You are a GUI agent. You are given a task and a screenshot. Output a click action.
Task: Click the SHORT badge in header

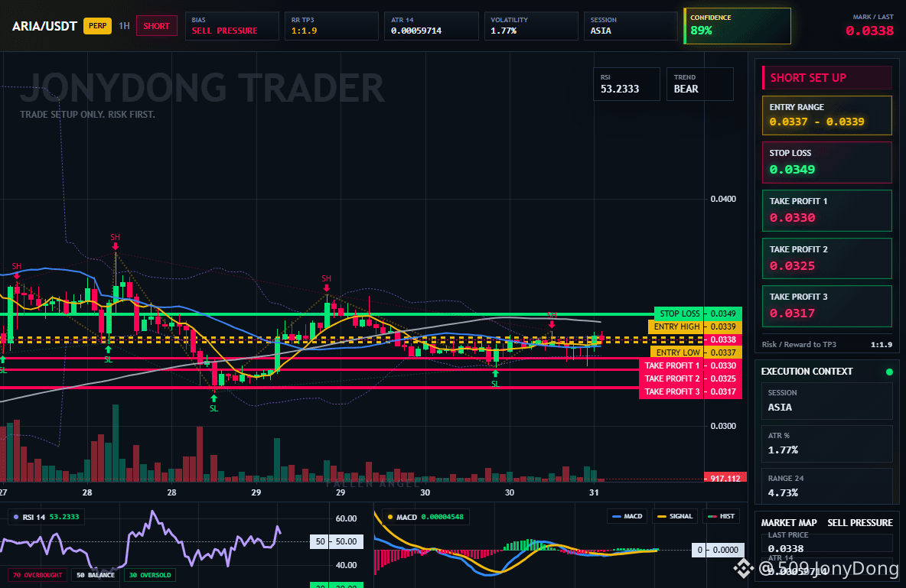pyautogui.click(x=157, y=26)
